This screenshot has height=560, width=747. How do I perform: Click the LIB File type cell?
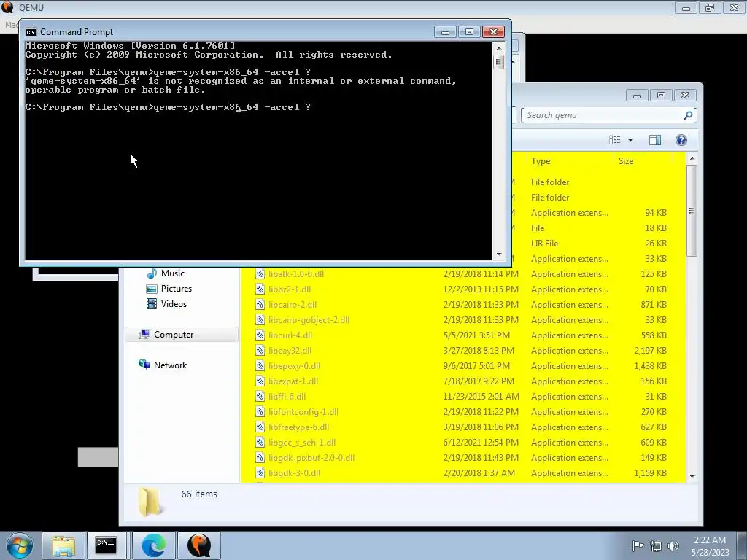tap(544, 244)
